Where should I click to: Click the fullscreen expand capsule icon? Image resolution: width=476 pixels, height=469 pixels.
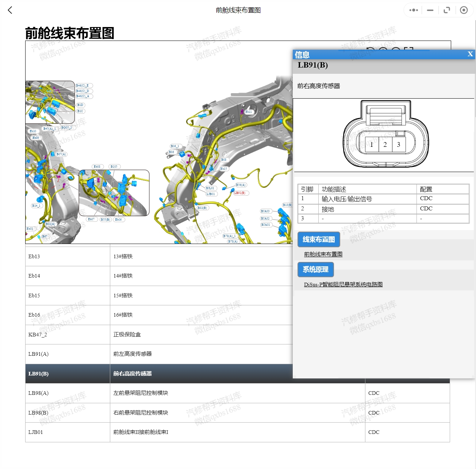click(x=446, y=10)
